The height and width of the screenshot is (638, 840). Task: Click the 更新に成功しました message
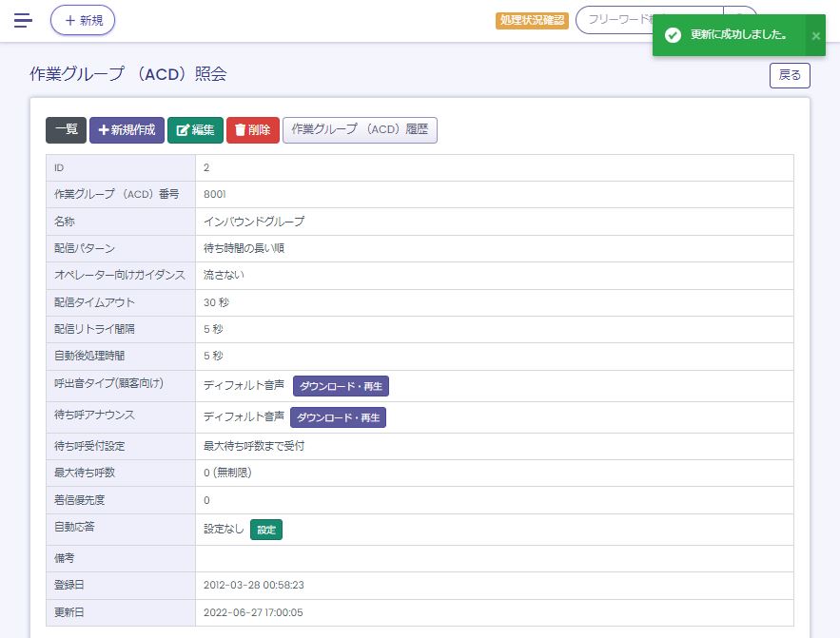click(x=738, y=35)
